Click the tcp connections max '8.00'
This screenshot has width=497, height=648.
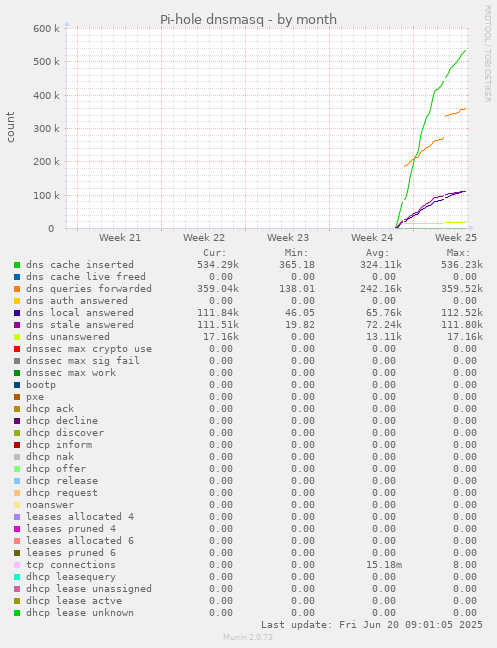(x=465, y=565)
